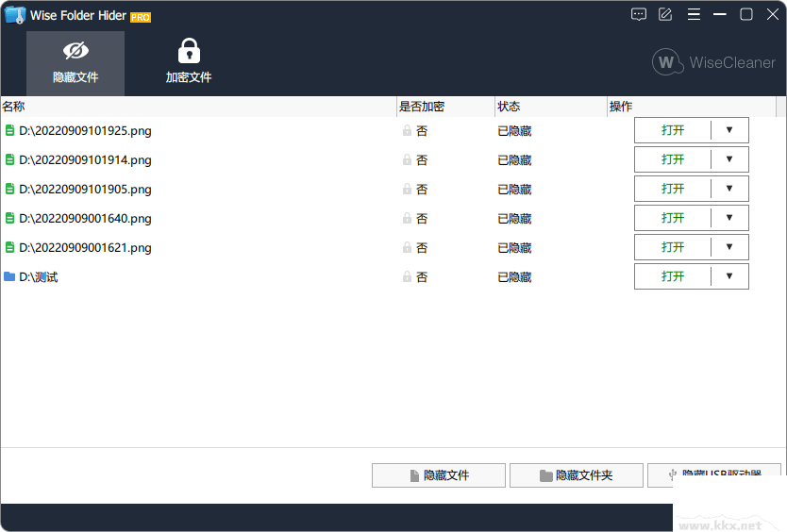Click the 操作 column header
The width and height of the screenshot is (787, 532).
coord(692,107)
